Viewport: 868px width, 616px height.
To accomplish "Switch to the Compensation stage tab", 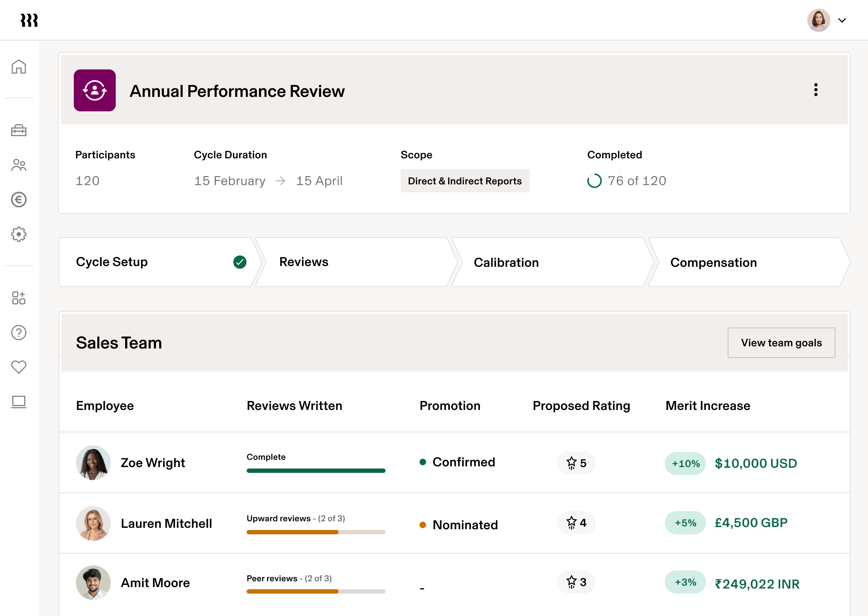I will point(714,262).
